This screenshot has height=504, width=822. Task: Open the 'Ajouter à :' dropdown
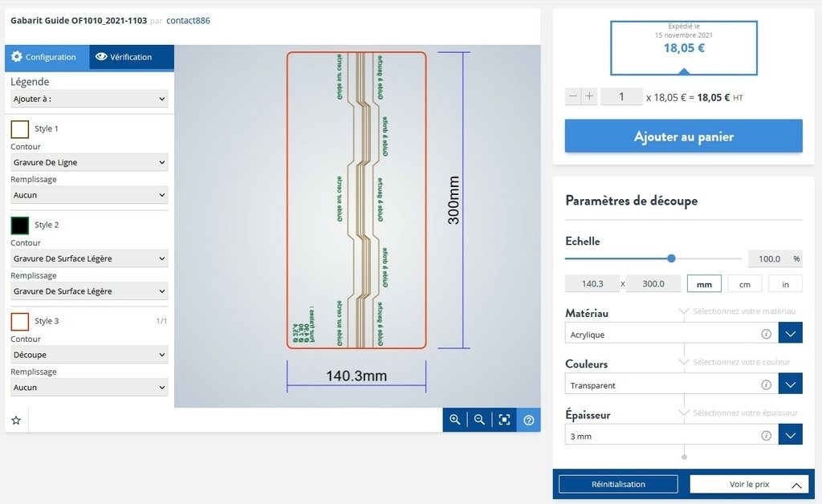pyautogui.click(x=89, y=99)
